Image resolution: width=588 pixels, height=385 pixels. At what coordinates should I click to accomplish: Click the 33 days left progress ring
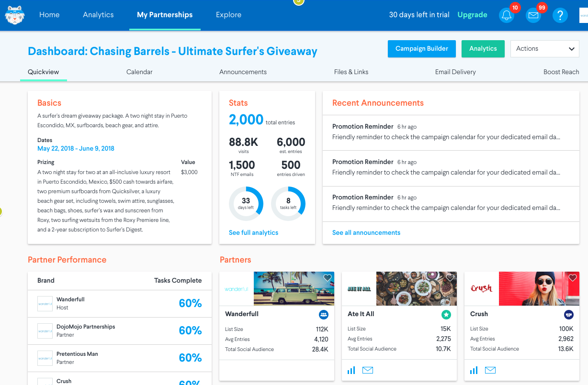[x=246, y=204]
